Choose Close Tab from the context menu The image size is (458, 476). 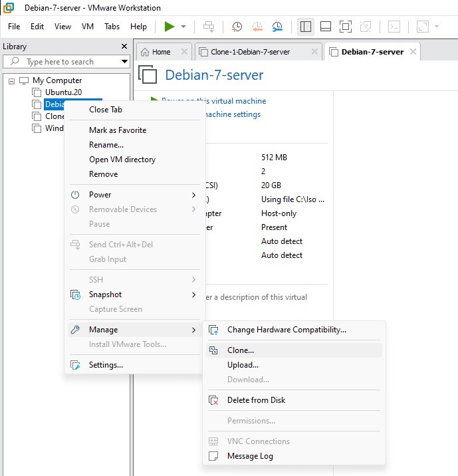pyautogui.click(x=106, y=110)
